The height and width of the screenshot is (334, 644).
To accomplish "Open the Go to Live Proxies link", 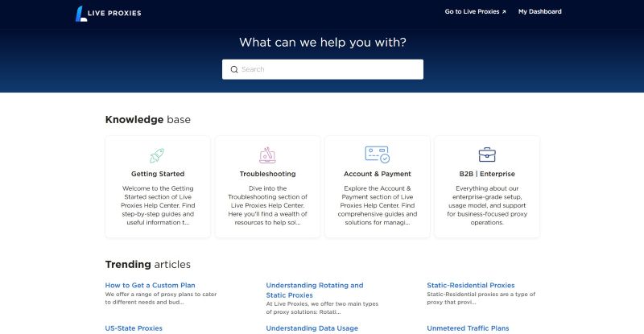I will pos(475,11).
